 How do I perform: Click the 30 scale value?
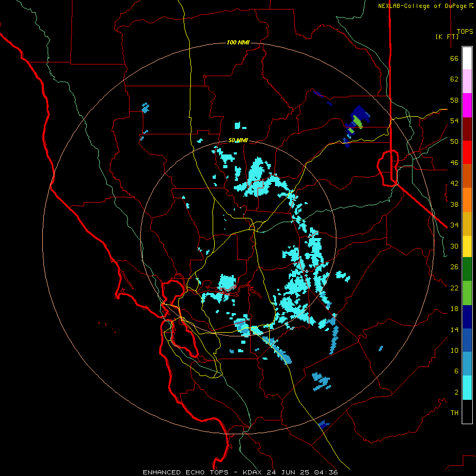point(454,246)
